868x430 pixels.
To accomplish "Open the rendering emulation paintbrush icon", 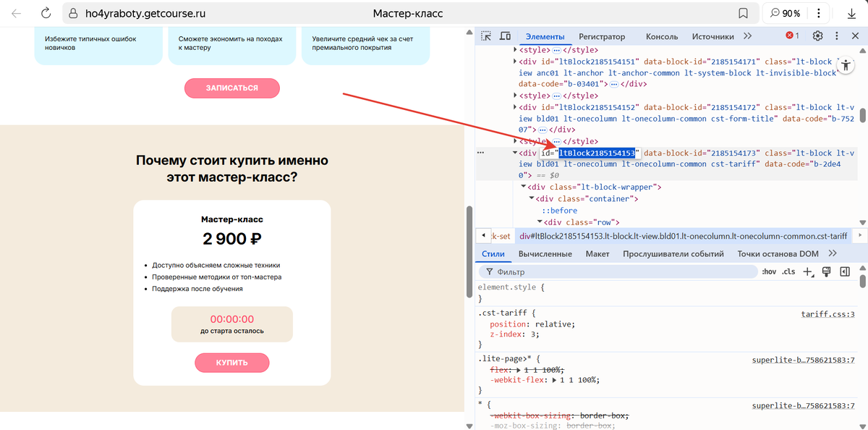I will click(x=827, y=272).
